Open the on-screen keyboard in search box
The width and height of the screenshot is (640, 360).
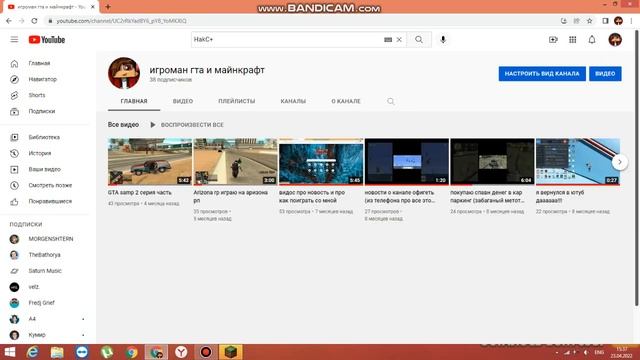(388, 40)
